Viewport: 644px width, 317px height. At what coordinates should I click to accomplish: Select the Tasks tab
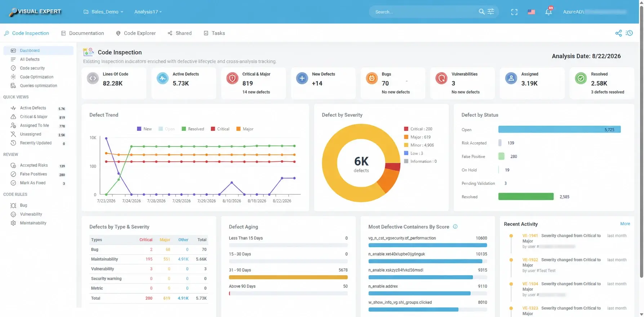214,33
